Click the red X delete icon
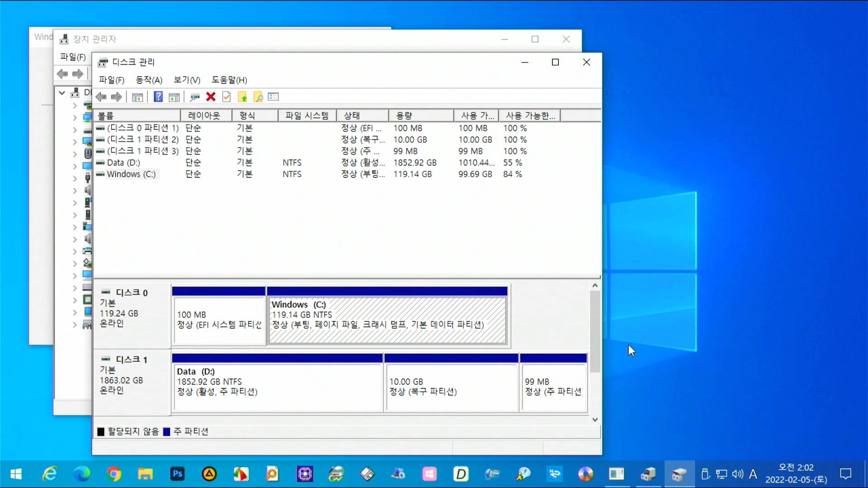 (x=211, y=97)
